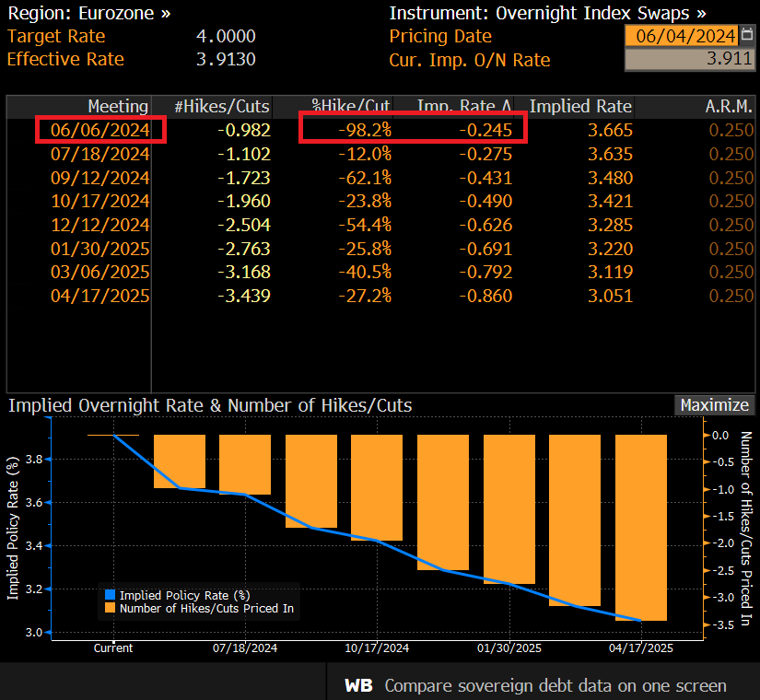Click the orange bar for 04/17/2025
Viewport: 760px width, 700px height.
641,528
